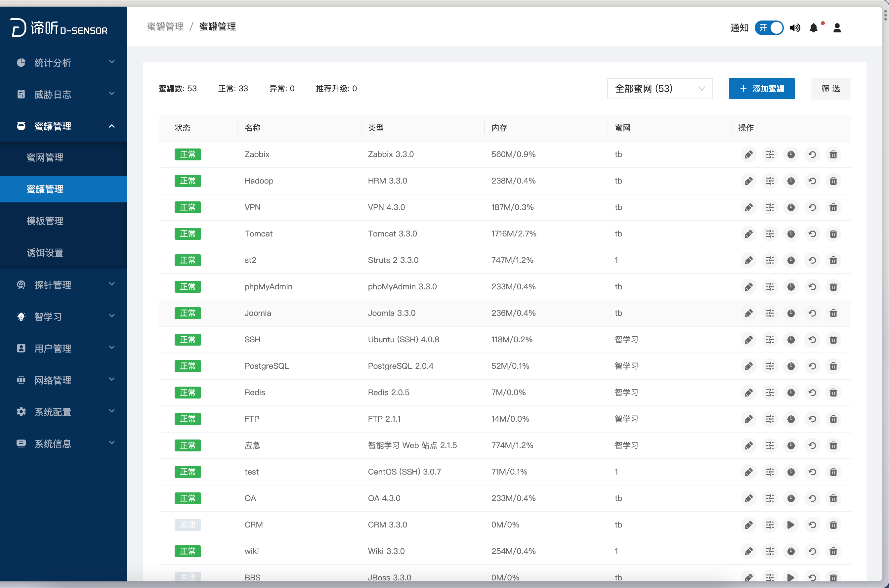The image size is (889, 588).
Task: Click the 添加蜜罐 button
Action: (762, 89)
